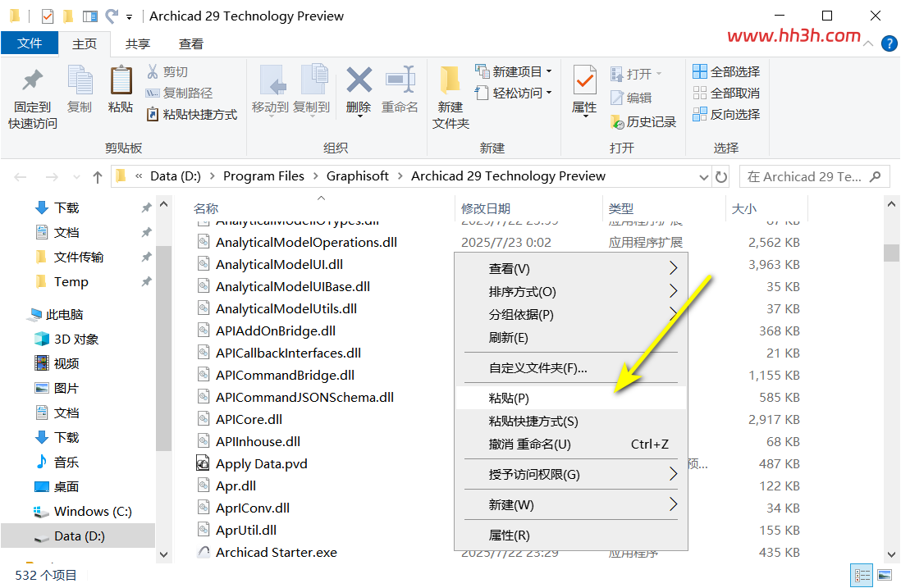The height and width of the screenshot is (588, 901).
Task: Switch to large thumbnails view in status bar
Action: click(885, 575)
